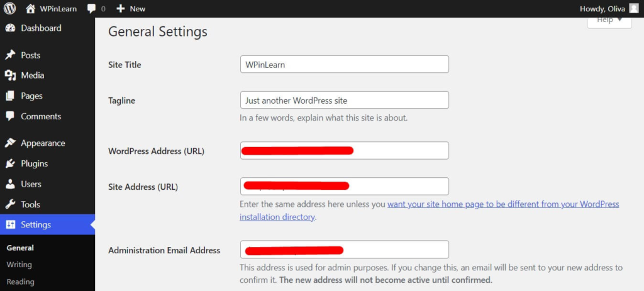Focus the Site Title field
The image size is (644, 291).
[x=344, y=65]
